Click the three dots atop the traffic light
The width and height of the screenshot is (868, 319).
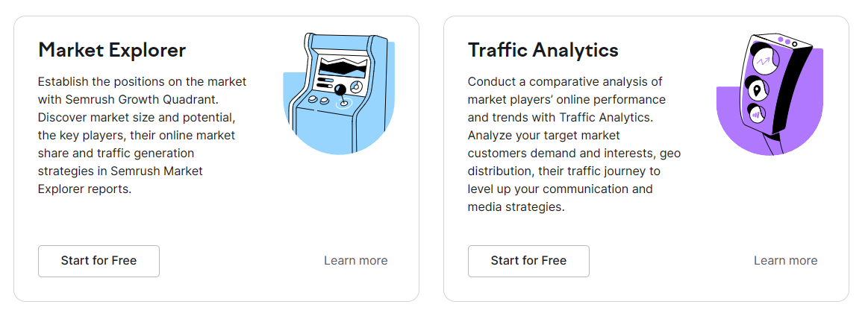(787, 41)
